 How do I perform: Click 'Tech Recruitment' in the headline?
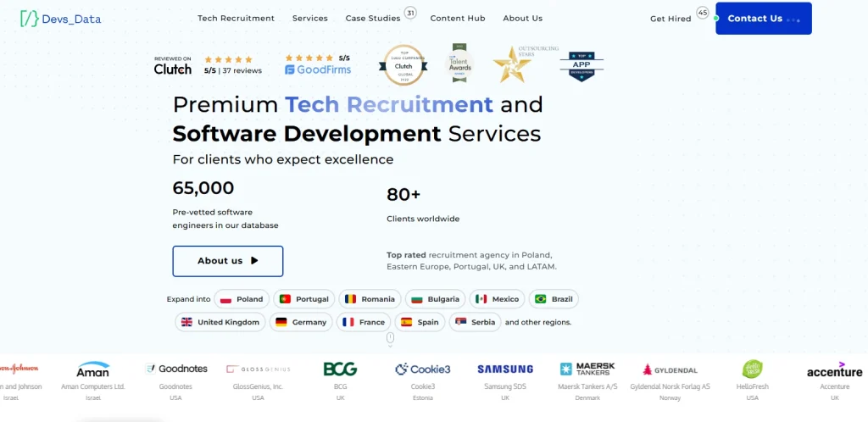(388, 104)
